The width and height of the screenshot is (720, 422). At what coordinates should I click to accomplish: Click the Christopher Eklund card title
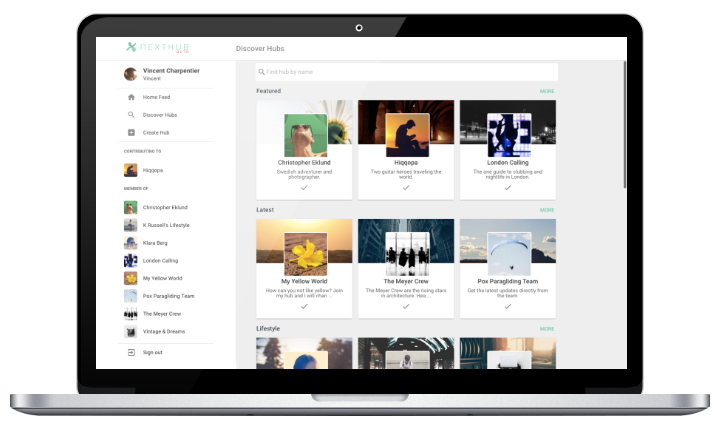[x=304, y=163]
